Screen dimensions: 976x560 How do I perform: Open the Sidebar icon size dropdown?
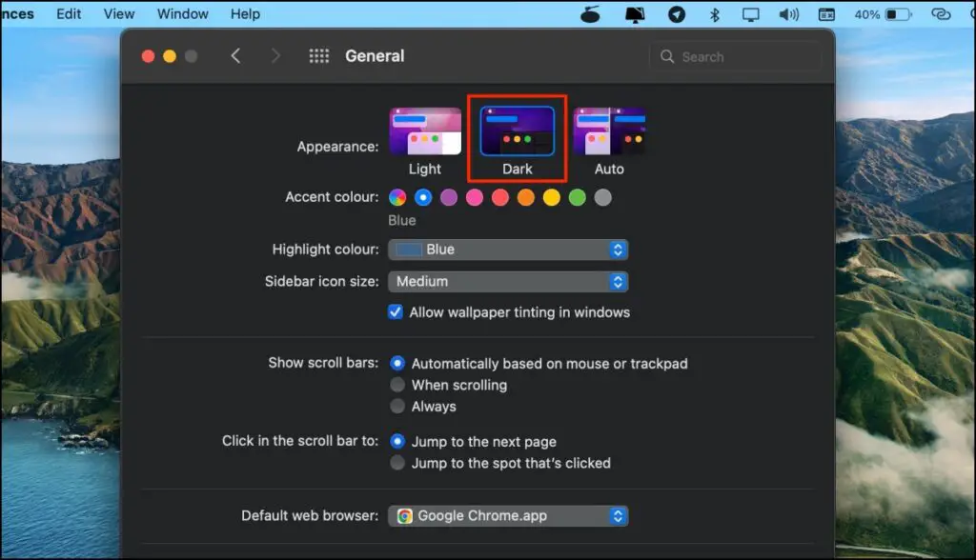click(x=508, y=281)
